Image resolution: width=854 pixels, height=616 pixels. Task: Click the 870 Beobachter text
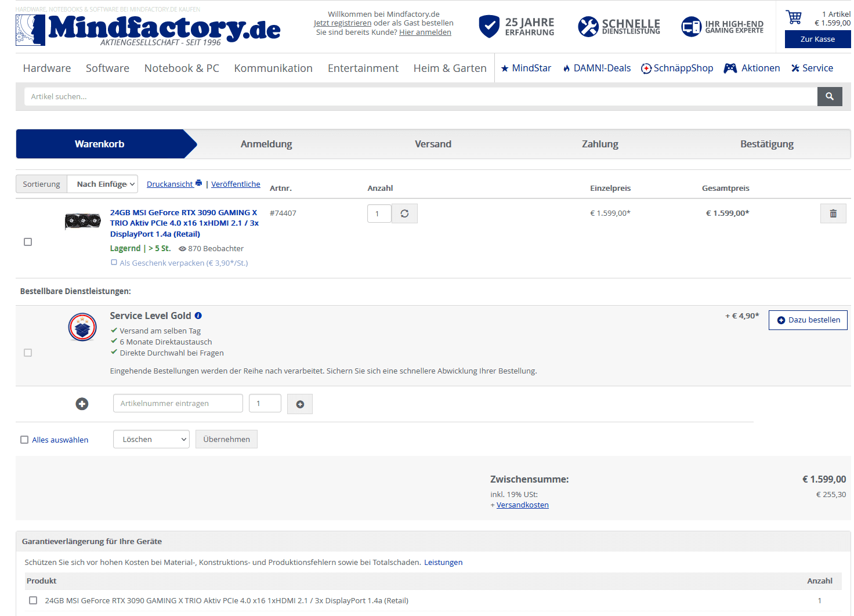[x=216, y=249]
